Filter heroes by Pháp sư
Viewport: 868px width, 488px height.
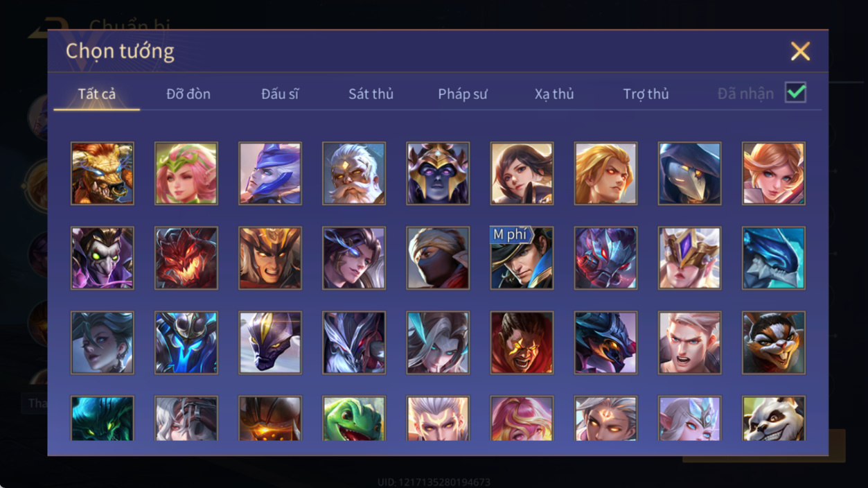[463, 94]
